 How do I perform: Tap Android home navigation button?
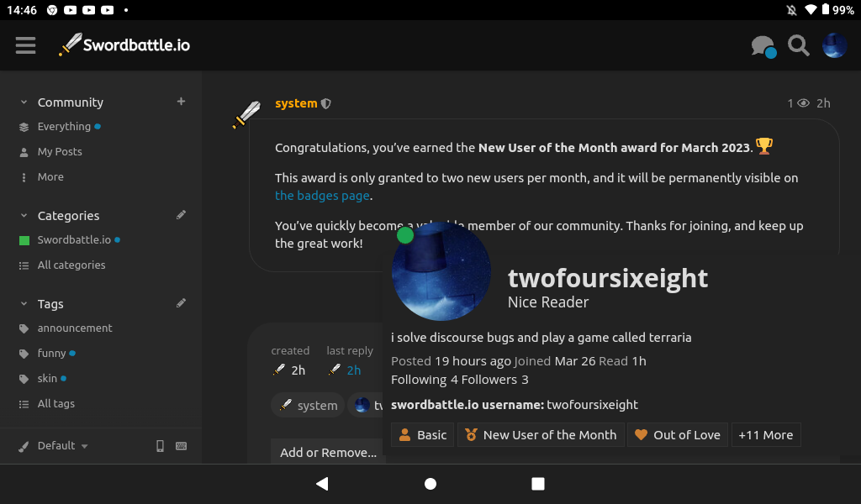click(430, 484)
